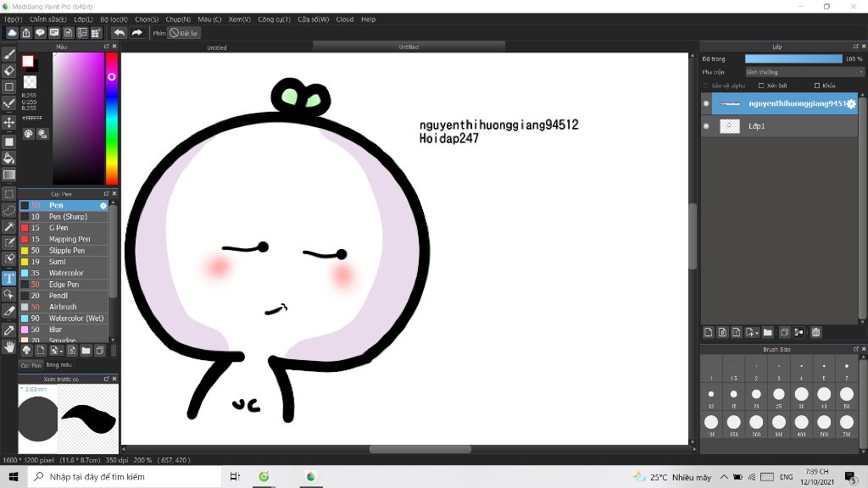Create a layer folder in the layers panel

pyautogui.click(x=767, y=332)
